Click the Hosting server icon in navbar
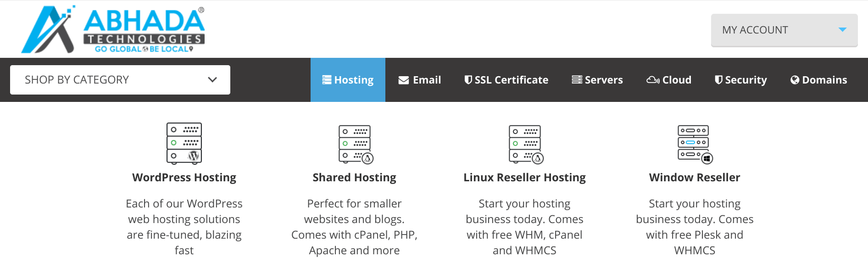This screenshot has width=868, height=263. [327, 80]
